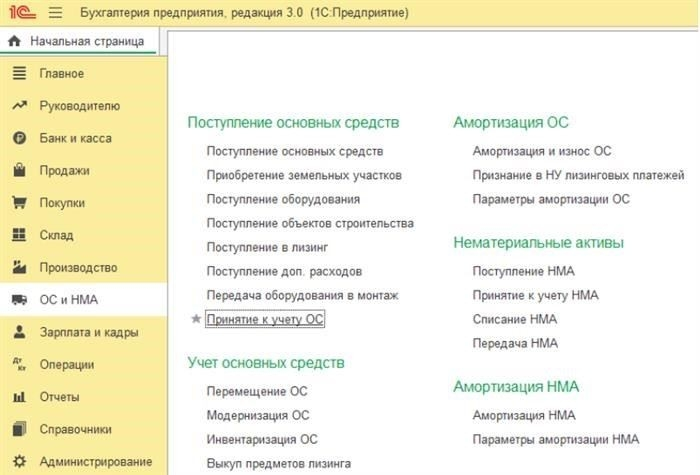Click the home icon on Начальная страница tab
Viewport: 700px width, 475px height.
tap(14, 42)
